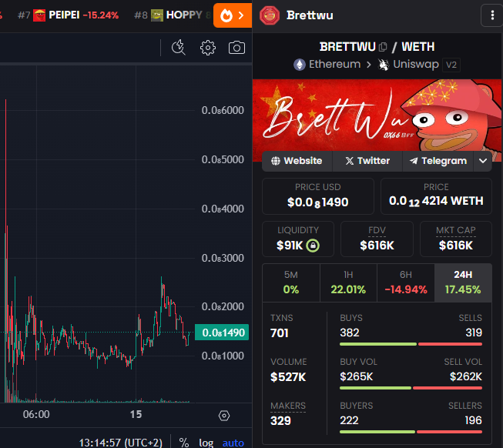Select the 6H timeframe tab
503x448 pixels.
pos(406,283)
